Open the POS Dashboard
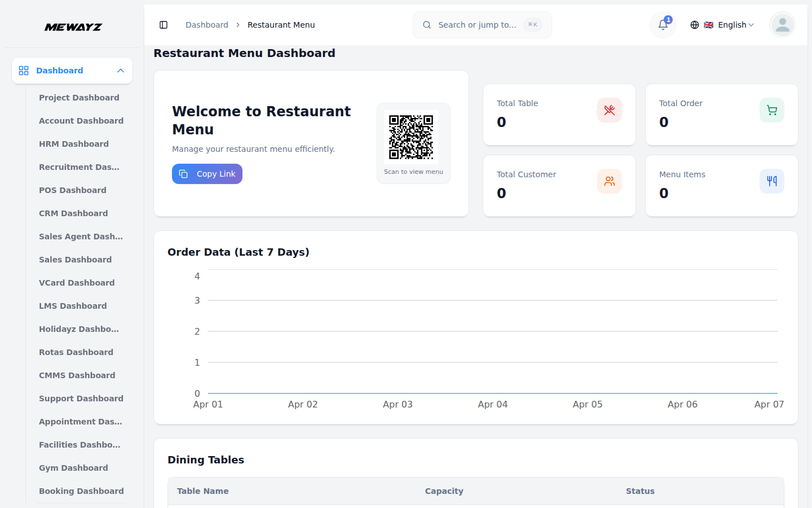 click(73, 190)
